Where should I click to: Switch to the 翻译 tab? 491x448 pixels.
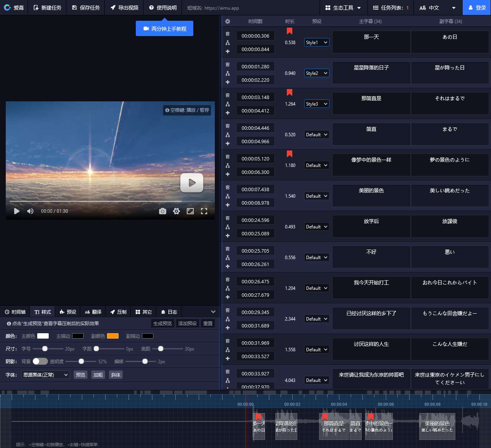(93, 312)
